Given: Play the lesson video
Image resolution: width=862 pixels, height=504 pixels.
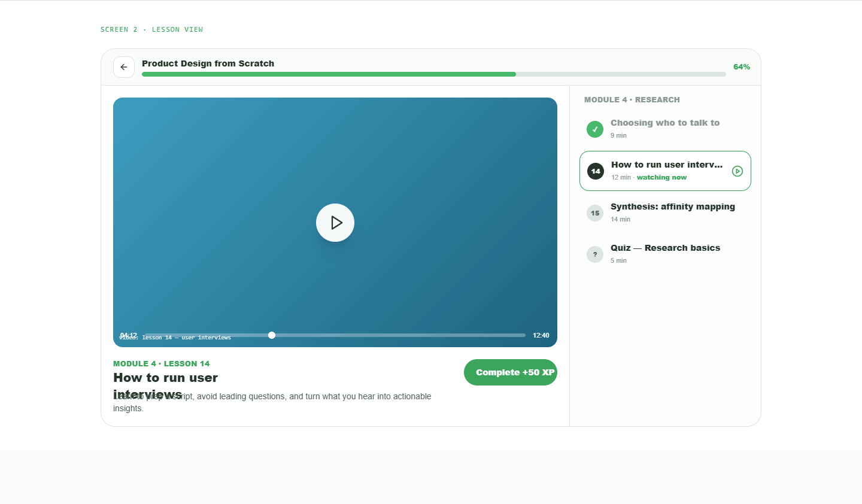Looking at the screenshot, I should pyautogui.click(x=335, y=223).
